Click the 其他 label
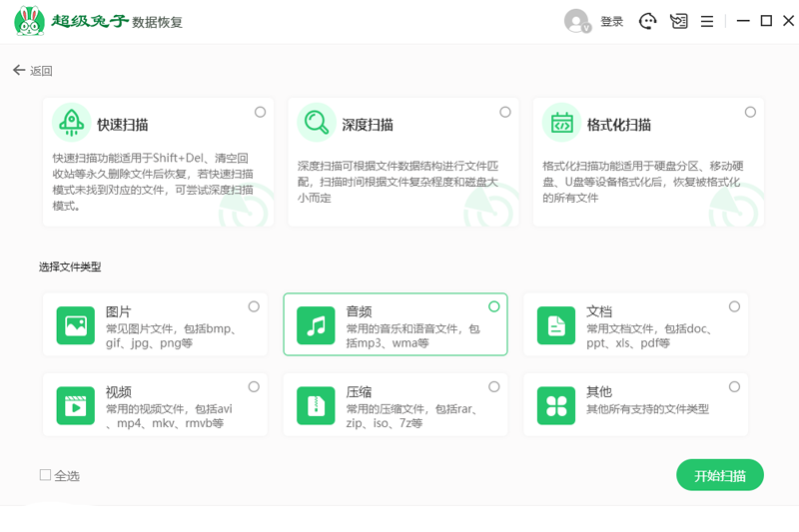Screen dimensions: 799x532 (599, 392)
